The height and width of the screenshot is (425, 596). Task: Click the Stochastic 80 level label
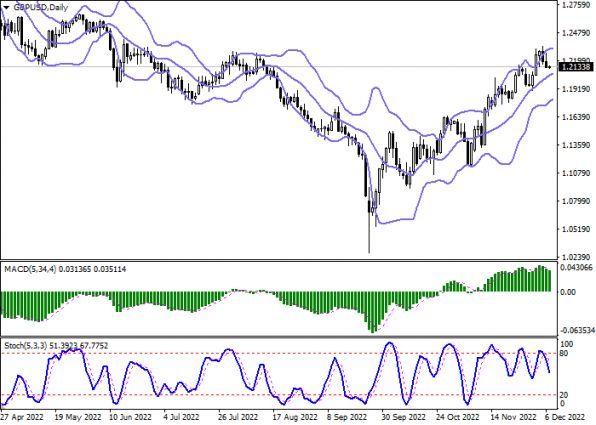[564, 354]
